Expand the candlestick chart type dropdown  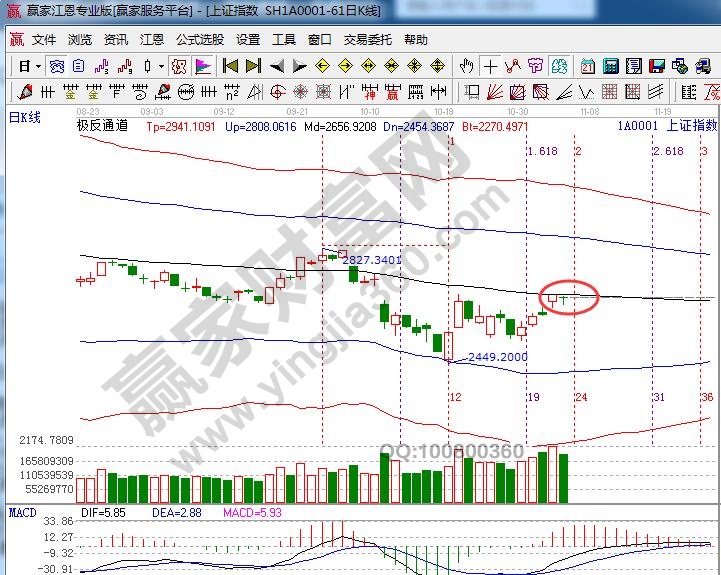coord(161,67)
